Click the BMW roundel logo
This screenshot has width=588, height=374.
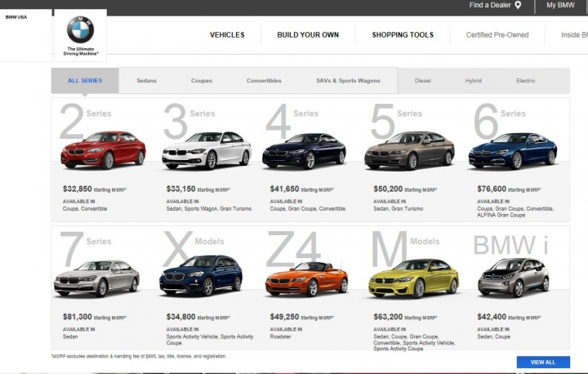point(80,29)
